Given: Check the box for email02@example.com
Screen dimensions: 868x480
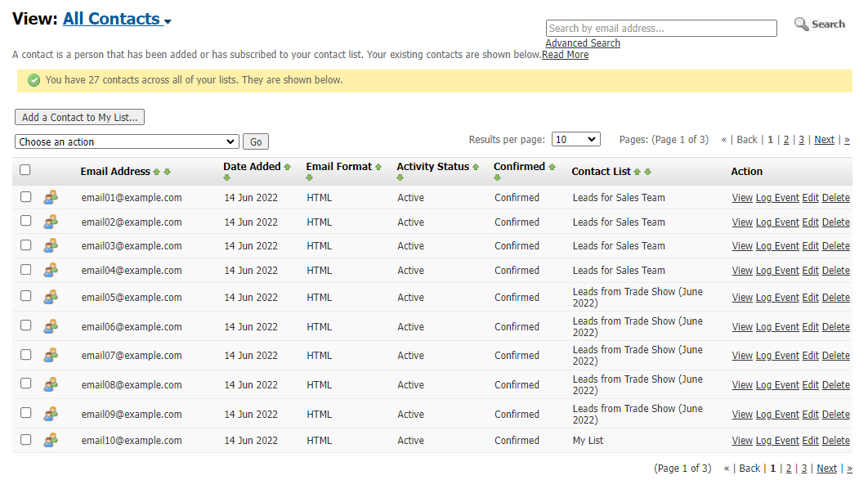Looking at the screenshot, I should point(25,221).
